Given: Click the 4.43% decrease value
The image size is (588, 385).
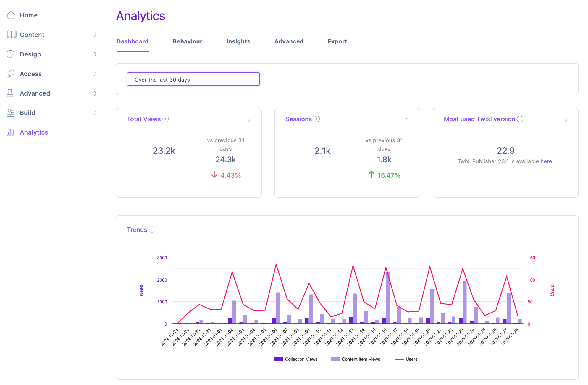Looking at the screenshot, I should tap(230, 175).
